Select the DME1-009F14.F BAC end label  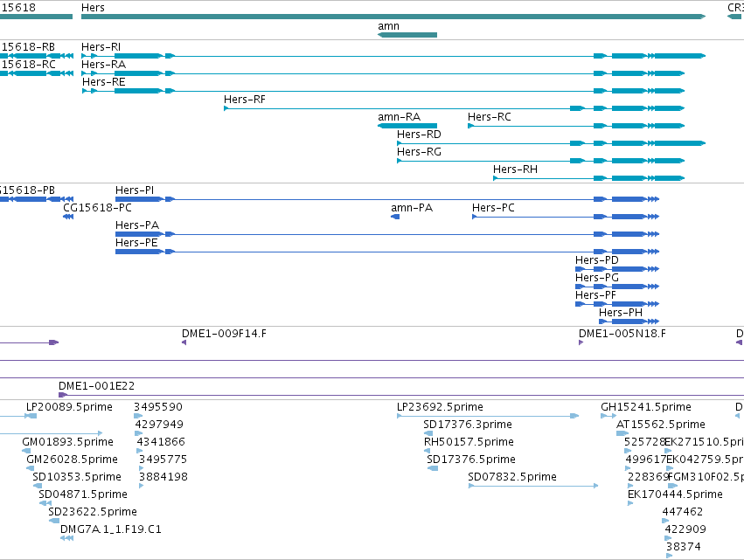pyautogui.click(x=224, y=334)
